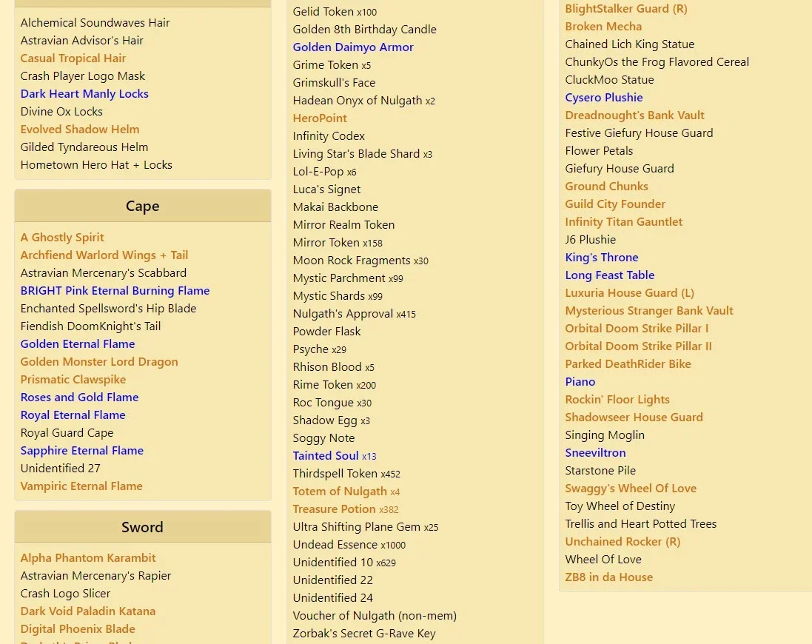Screen dimensions: 812x644
Task: Open Orbital Doom Strike Pillar I
Action: tap(637, 328)
